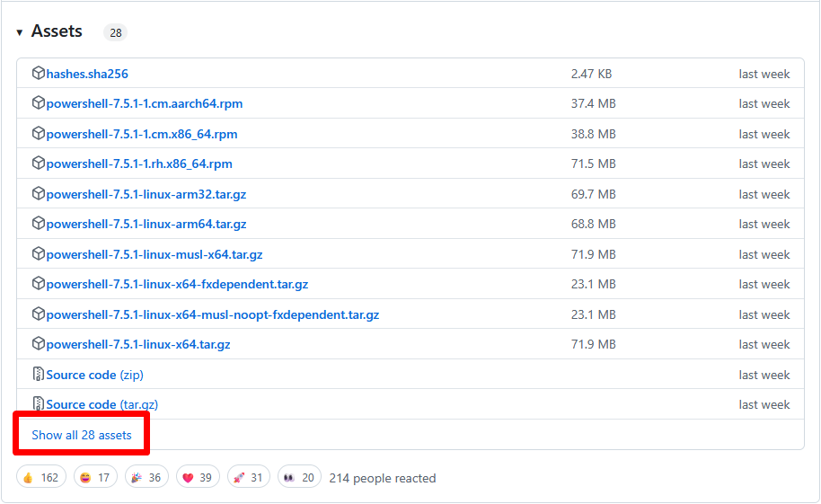This screenshot has height=504, width=821.
Task: Download powershell-7.5.1-linux-arm32.tar.gz
Action: [x=146, y=194]
